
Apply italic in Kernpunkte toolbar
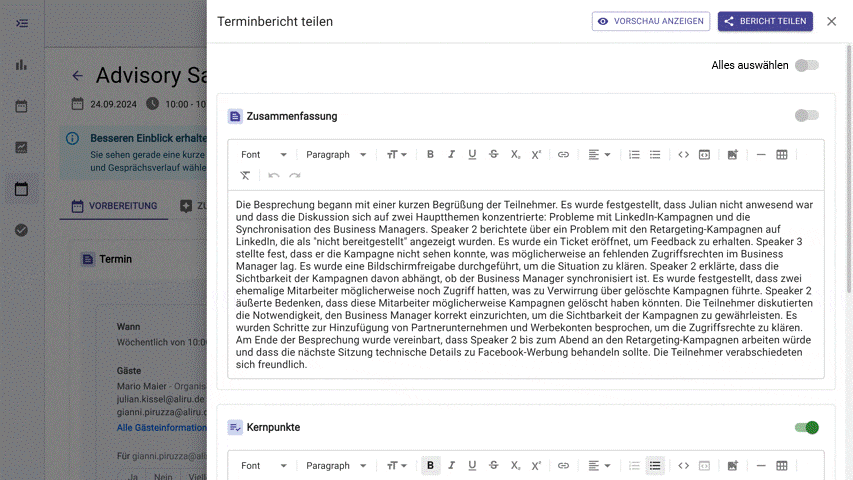pos(451,465)
